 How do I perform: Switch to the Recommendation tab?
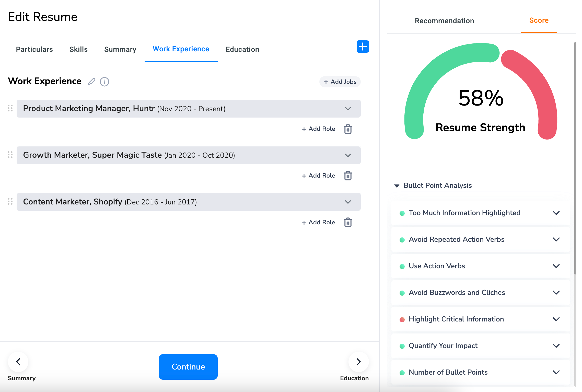(x=444, y=21)
